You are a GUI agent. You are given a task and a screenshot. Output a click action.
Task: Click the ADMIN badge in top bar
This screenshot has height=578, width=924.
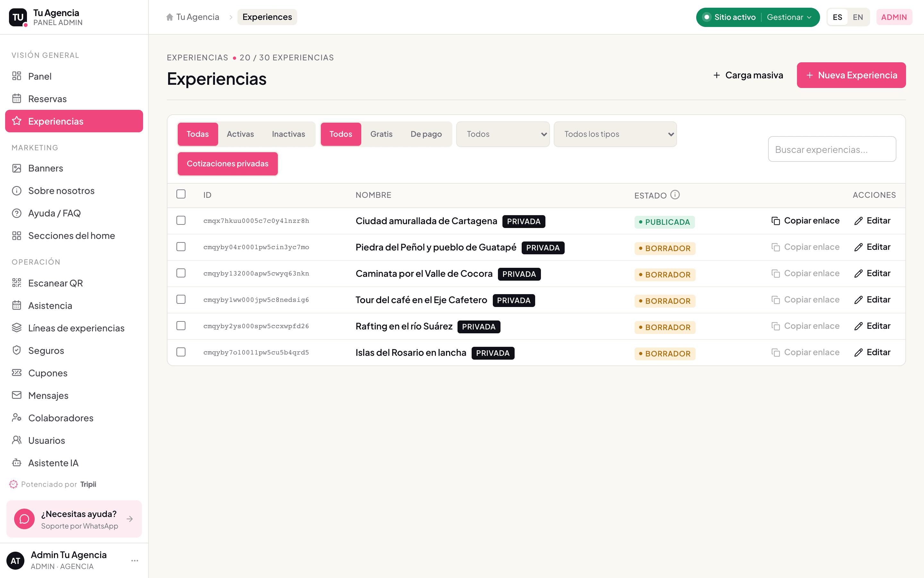(x=894, y=17)
